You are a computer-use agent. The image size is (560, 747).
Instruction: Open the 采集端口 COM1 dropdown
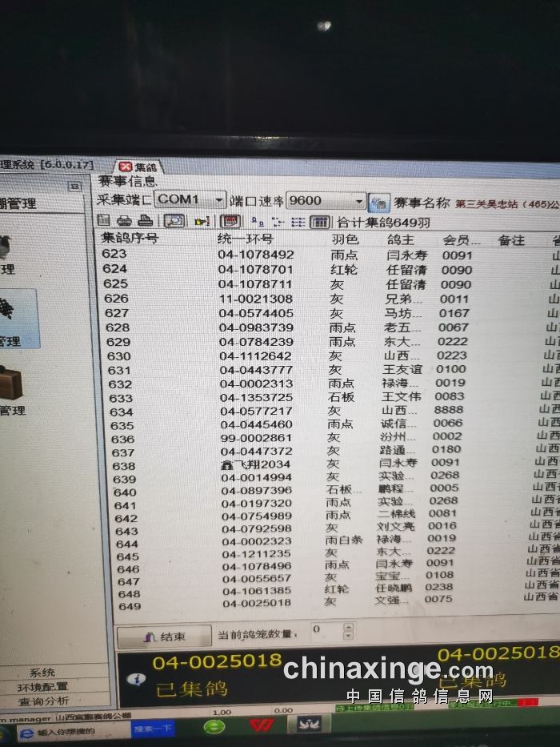[218, 199]
